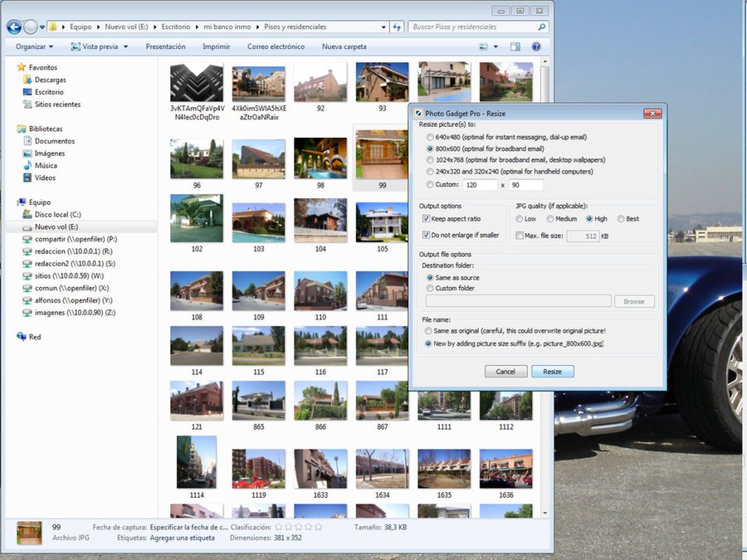Image resolution: width=747 pixels, height=560 pixels.
Task: Enable Keep aspect ratio checkbox
Action: 427,219
